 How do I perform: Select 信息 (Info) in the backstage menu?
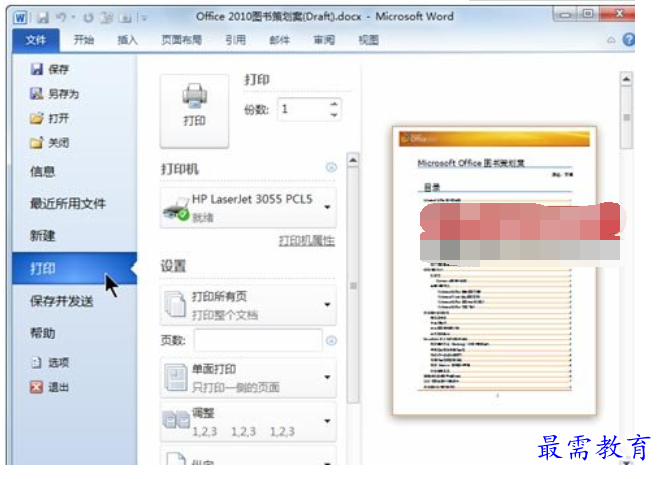pos(42,171)
